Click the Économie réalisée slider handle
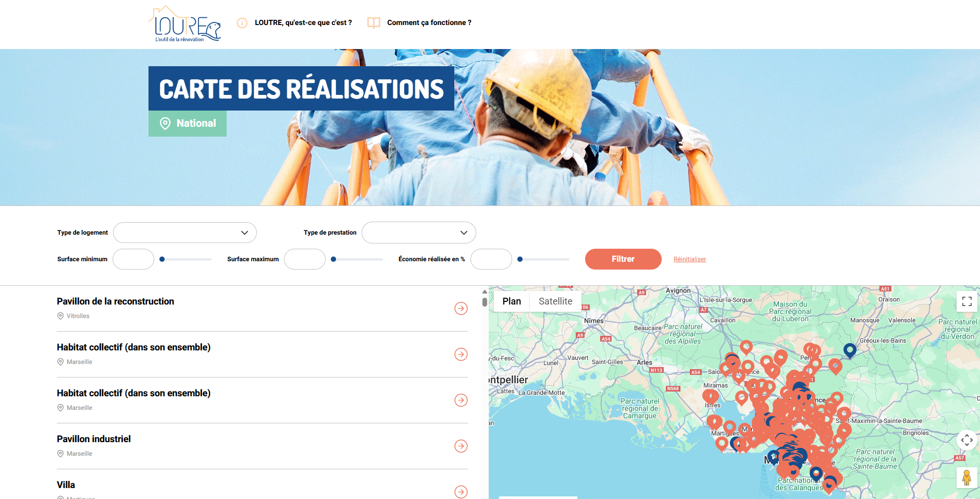 coord(520,259)
